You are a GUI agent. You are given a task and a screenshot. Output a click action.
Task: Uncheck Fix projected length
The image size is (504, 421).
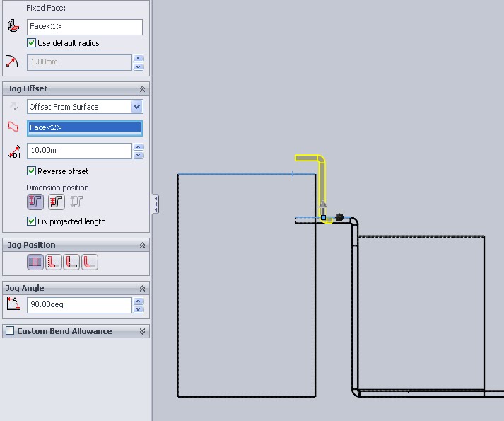pyautogui.click(x=31, y=221)
